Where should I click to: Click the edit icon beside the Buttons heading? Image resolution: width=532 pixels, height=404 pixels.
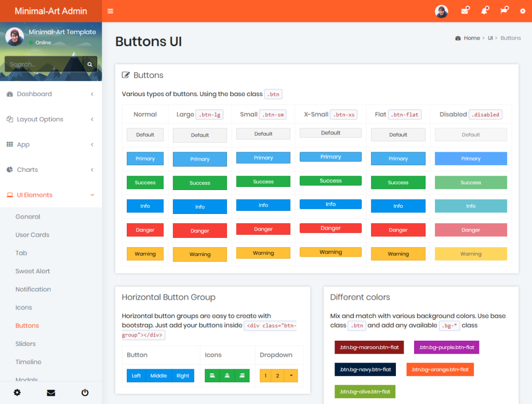coord(126,75)
